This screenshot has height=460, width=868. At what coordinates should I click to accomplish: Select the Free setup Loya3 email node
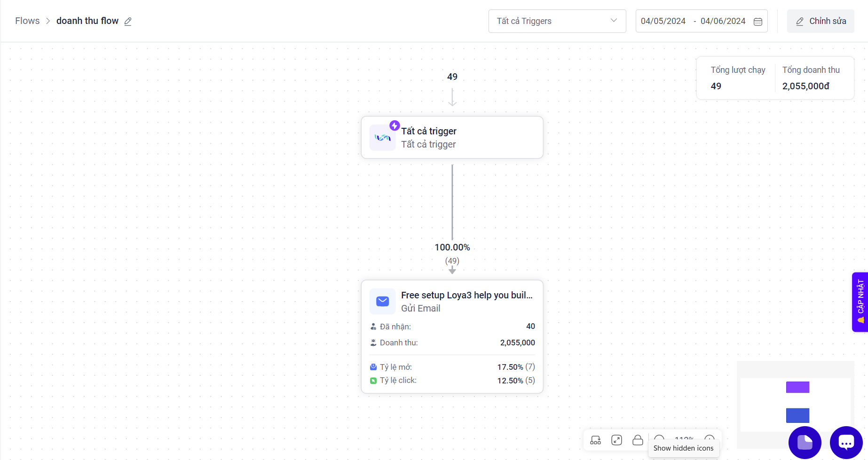pyautogui.click(x=451, y=302)
